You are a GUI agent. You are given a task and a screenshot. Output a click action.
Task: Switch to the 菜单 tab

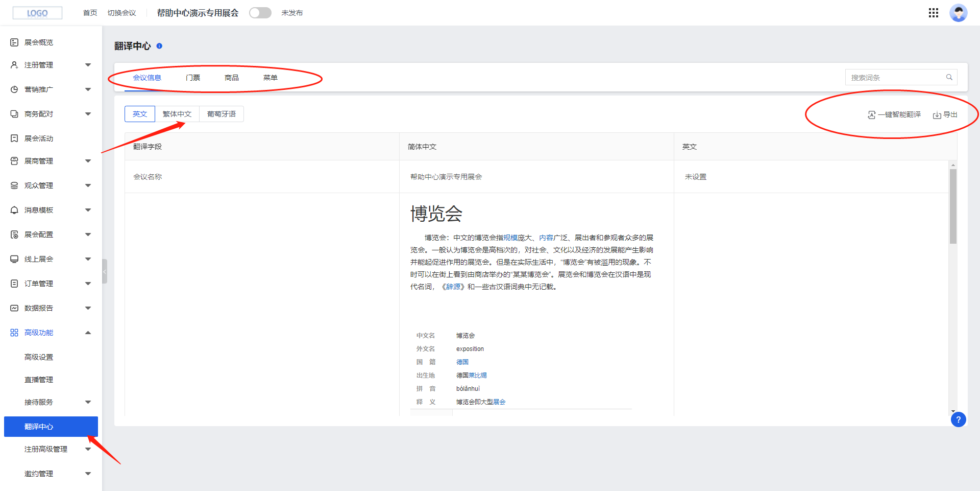[x=270, y=78]
